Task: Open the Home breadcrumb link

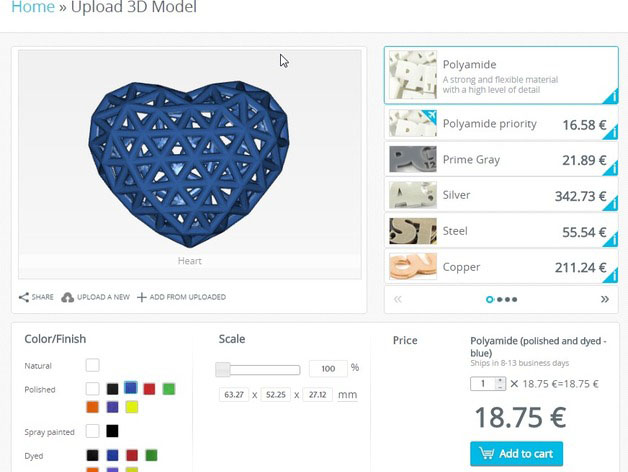Action: click(33, 8)
